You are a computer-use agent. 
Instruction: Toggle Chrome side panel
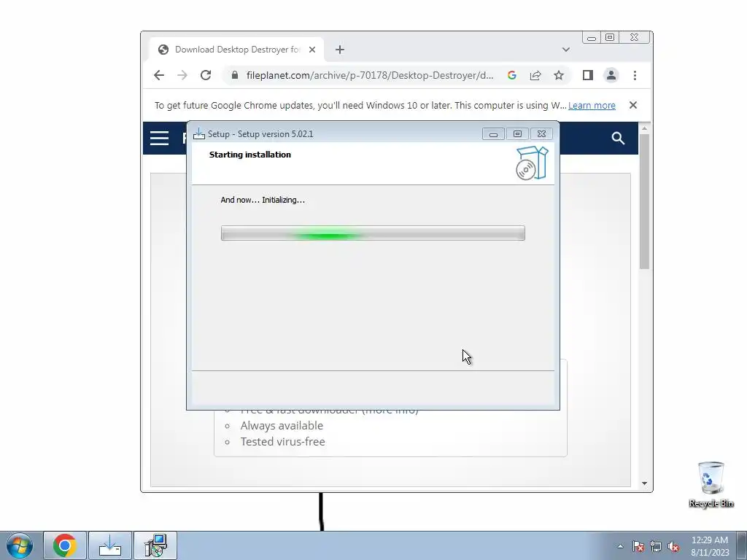click(587, 75)
